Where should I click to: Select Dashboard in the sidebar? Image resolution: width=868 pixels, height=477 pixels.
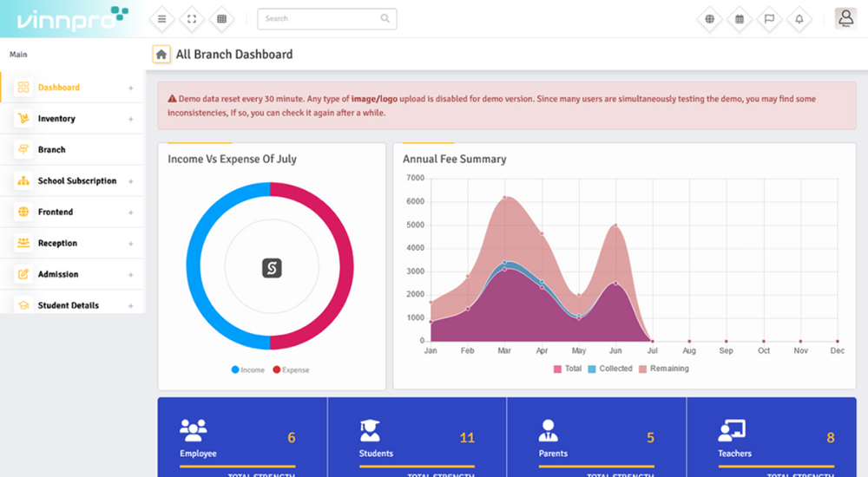pyautogui.click(x=58, y=88)
